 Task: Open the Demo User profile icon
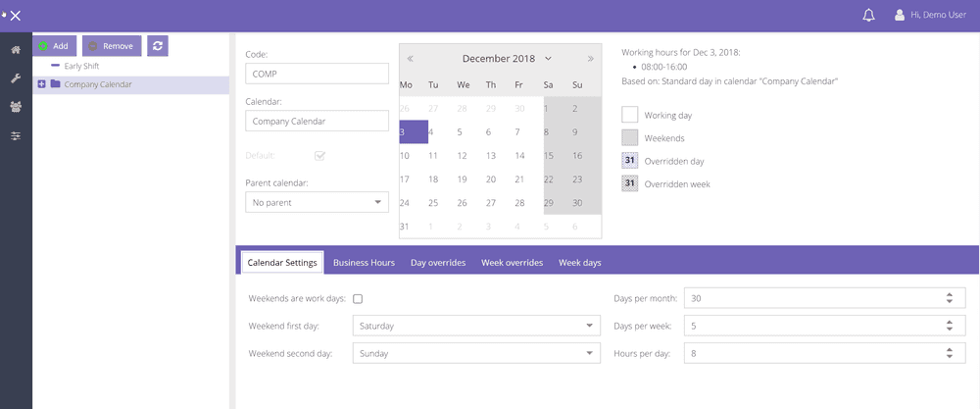tap(900, 16)
